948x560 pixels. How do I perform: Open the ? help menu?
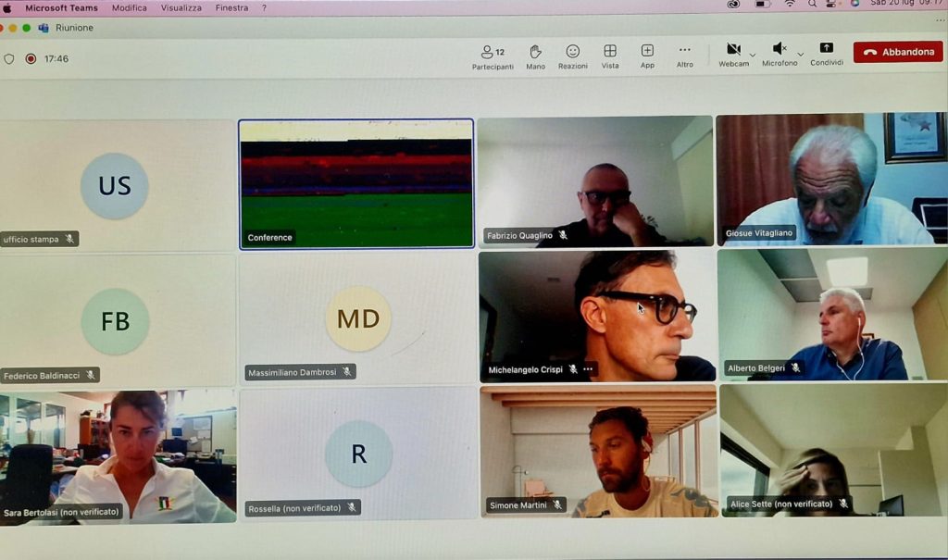tap(264, 7)
